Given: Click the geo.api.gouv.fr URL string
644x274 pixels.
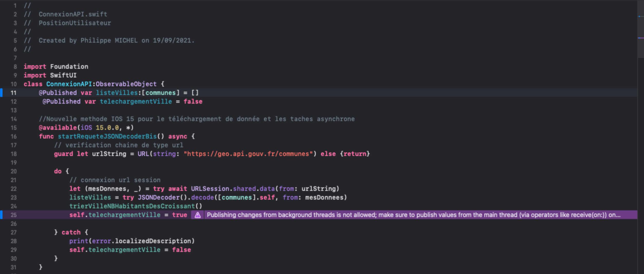Looking at the screenshot, I should tap(248, 154).
